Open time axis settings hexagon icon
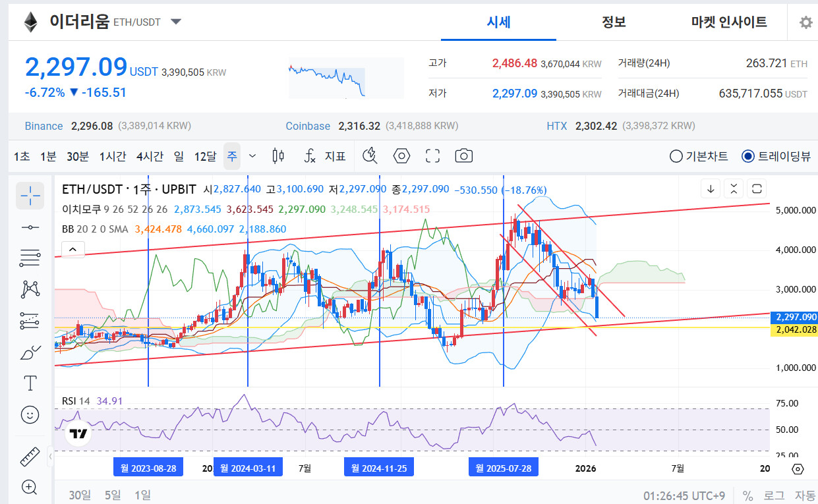This screenshot has width=818, height=504. coord(798,469)
